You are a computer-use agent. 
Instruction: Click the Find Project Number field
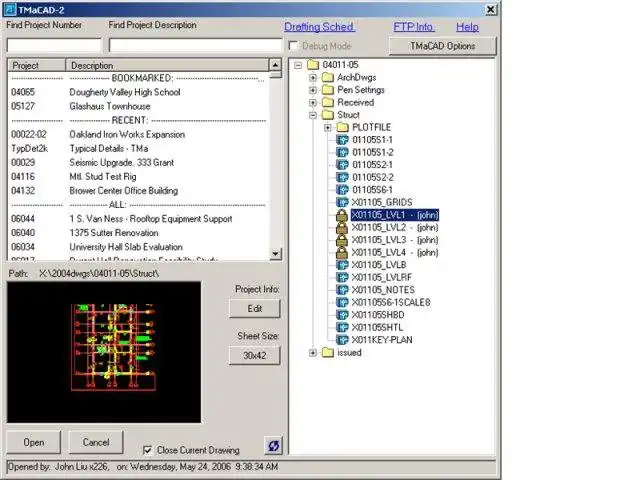pyautogui.click(x=54, y=45)
